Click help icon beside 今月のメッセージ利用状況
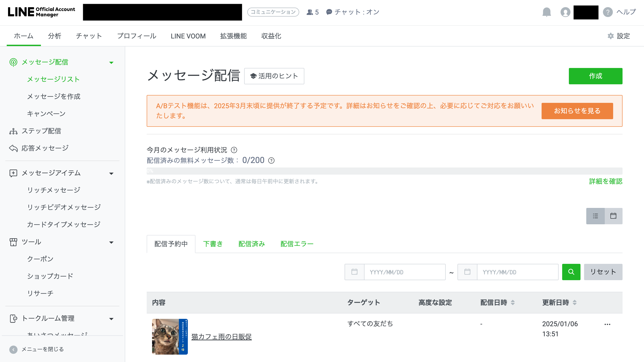Viewport: 644px width, 362px height. [x=234, y=150]
